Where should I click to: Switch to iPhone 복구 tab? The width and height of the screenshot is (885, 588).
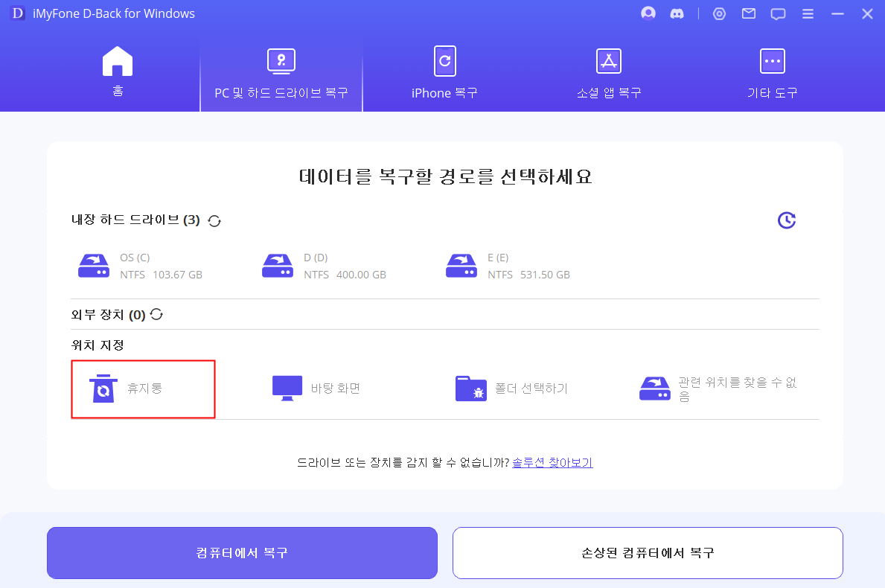click(445, 74)
